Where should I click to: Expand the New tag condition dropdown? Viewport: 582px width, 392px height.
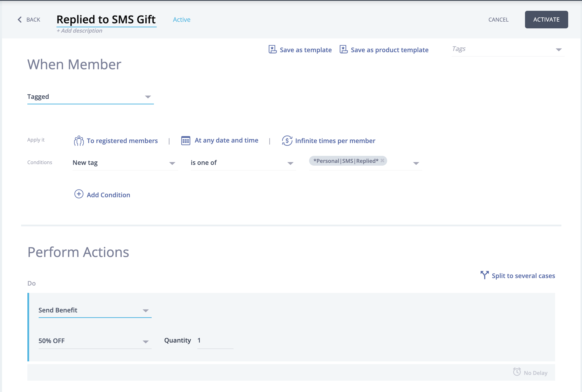pyautogui.click(x=172, y=163)
